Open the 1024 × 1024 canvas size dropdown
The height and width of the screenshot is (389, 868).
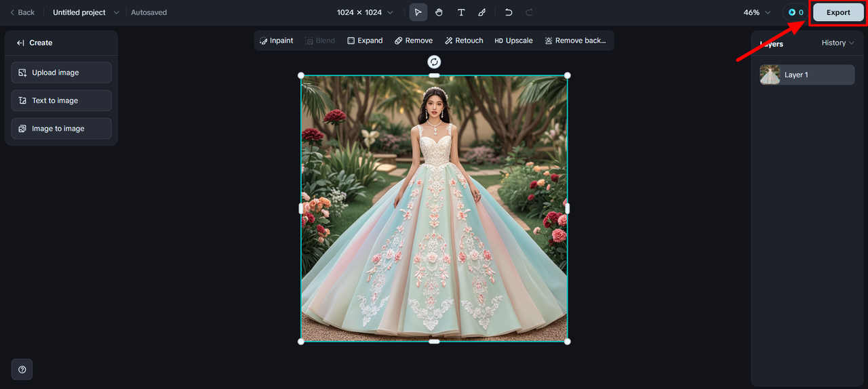365,12
